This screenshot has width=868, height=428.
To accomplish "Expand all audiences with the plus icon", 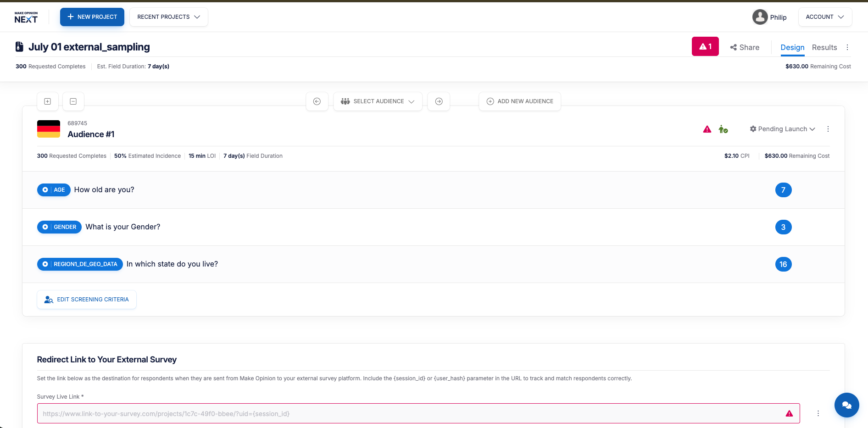I will point(48,101).
